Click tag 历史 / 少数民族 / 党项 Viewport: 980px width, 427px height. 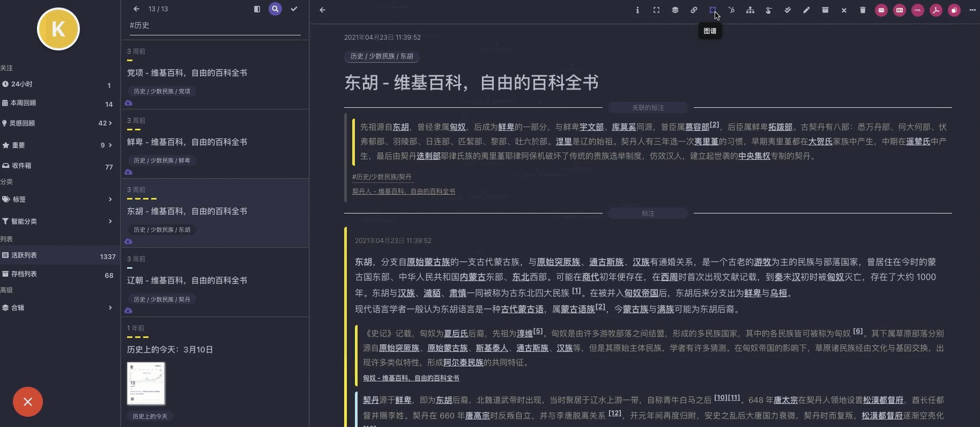[162, 92]
